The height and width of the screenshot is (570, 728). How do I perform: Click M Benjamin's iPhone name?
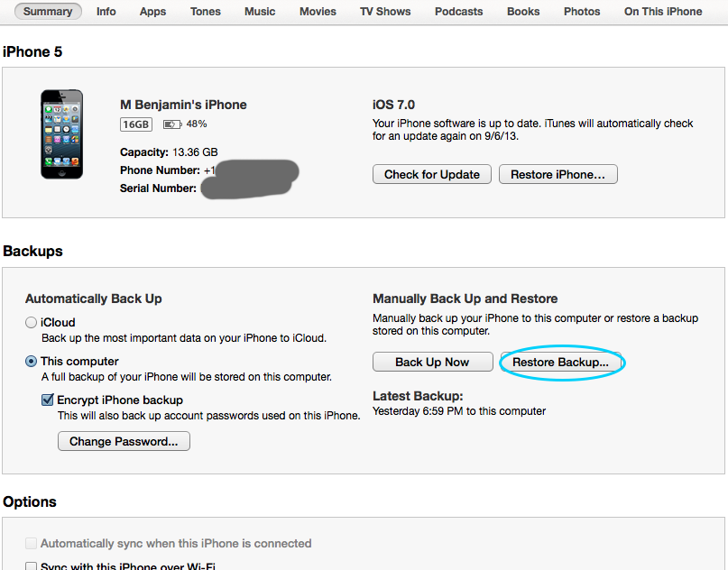[183, 105]
